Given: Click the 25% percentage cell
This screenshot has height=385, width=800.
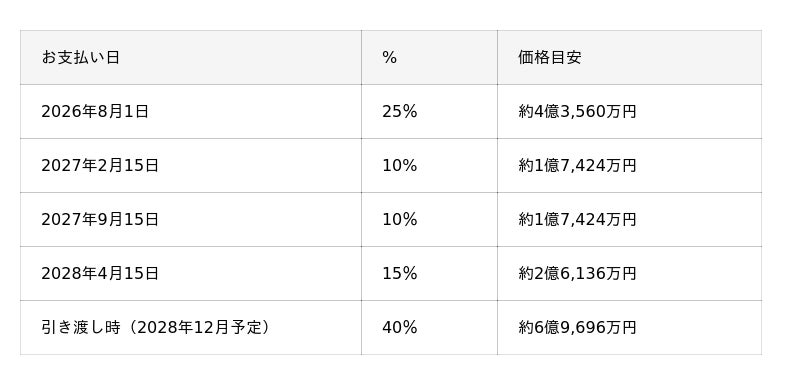Looking at the screenshot, I should (x=429, y=112).
